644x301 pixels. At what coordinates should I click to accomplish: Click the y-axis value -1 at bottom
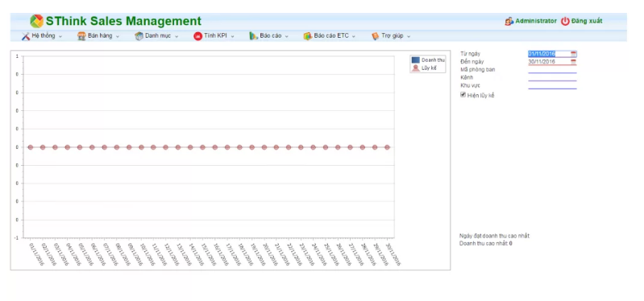(16, 237)
